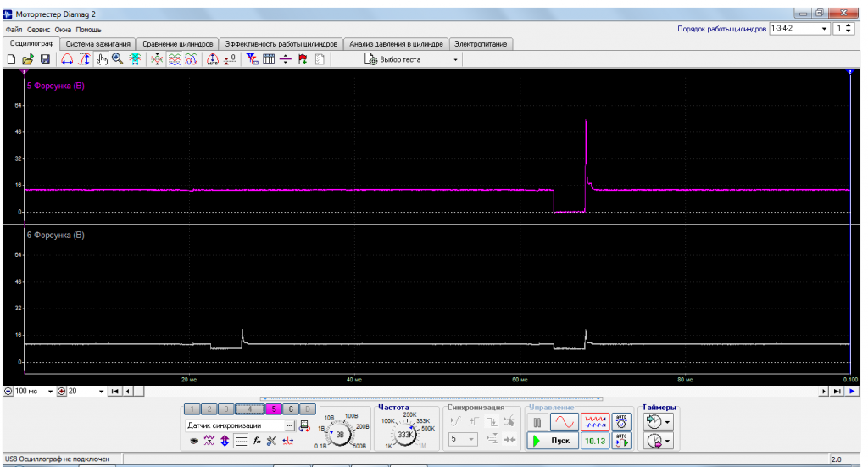Create a new oscillogram file
This screenshot has width=868, height=467.
pos(11,59)
